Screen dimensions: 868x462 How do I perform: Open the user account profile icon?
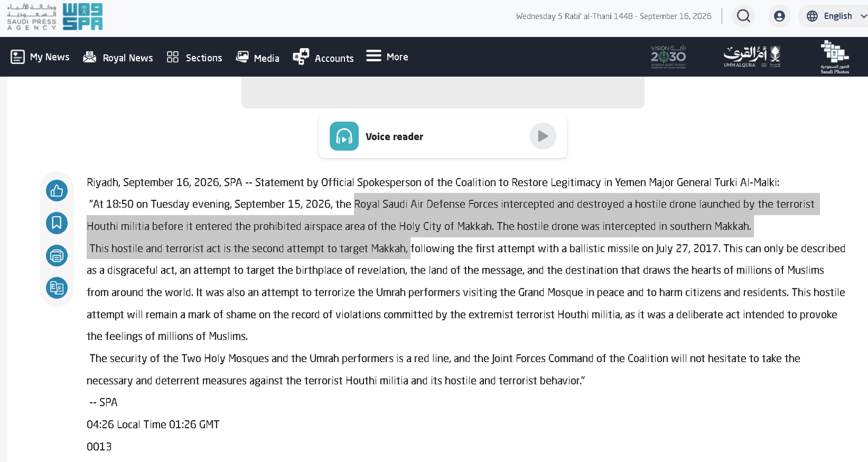coord(780,16)
